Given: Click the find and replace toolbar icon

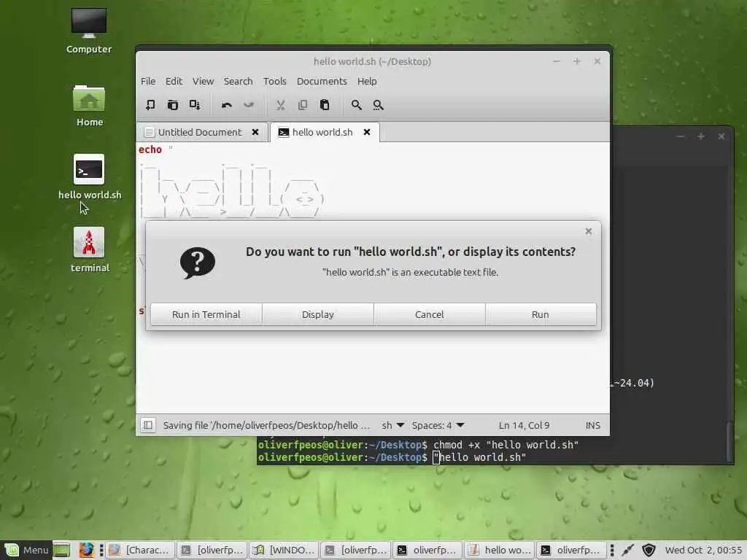Looking at the screenshot, I should (379, 105).
